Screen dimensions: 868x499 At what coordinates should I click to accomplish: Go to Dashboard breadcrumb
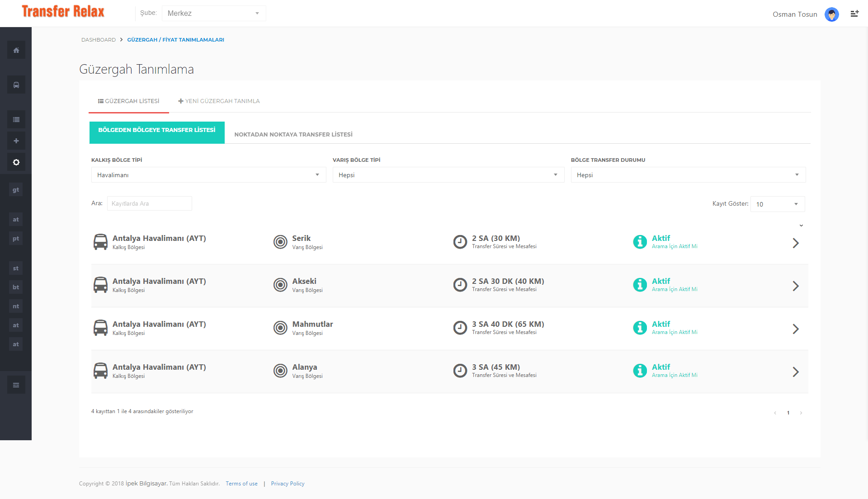point(99,40)
